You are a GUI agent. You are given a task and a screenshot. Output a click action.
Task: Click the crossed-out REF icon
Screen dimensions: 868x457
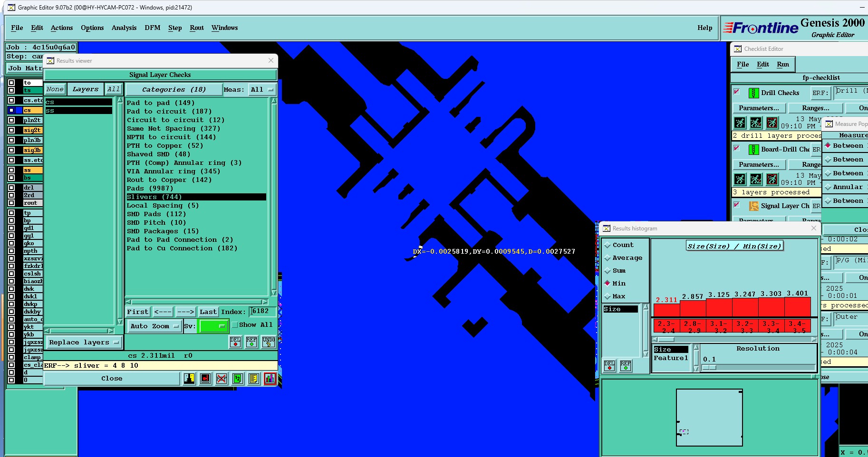point(222,379)
